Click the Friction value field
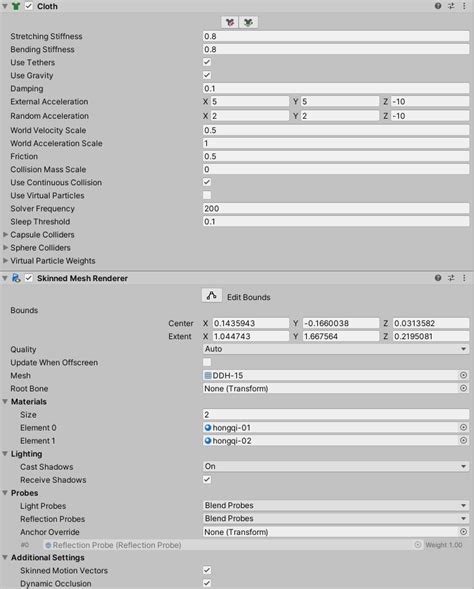 [x=336, y=156]
